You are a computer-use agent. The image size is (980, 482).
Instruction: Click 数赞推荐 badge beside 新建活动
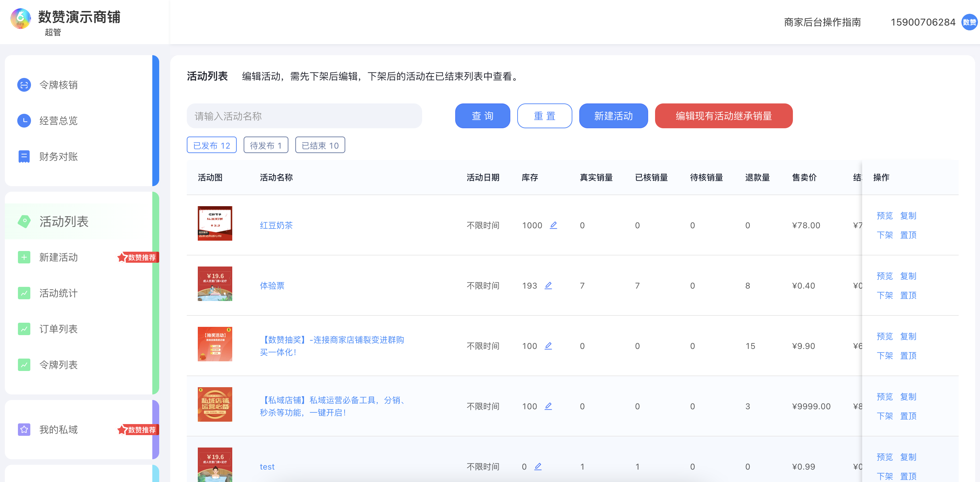click(x=138, y=257)
